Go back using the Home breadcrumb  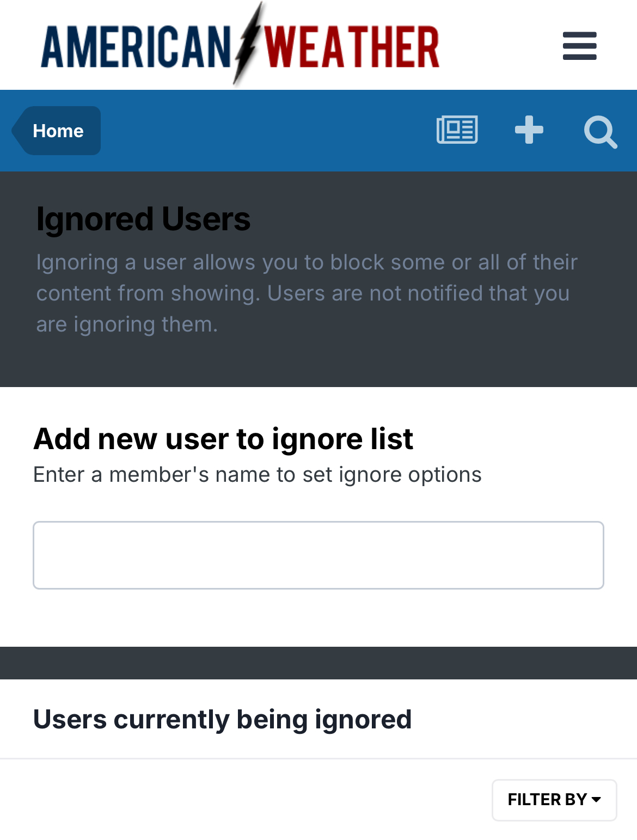tap(57, 131)
